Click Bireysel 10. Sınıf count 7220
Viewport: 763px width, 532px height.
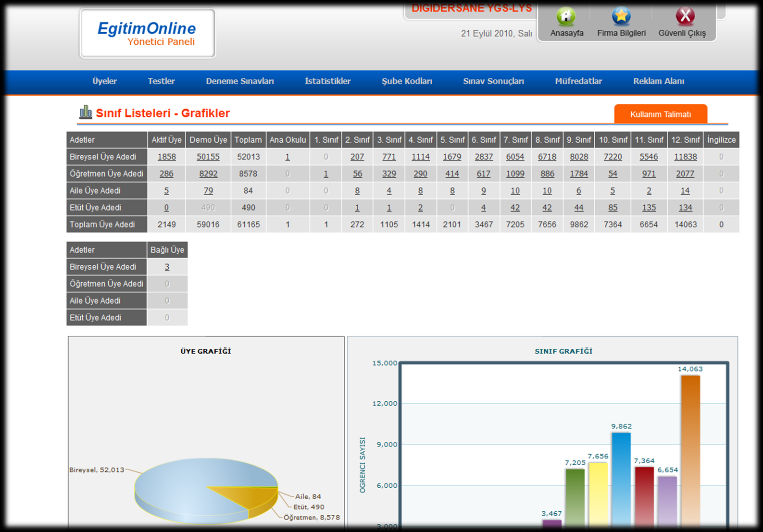pos(613,157)
